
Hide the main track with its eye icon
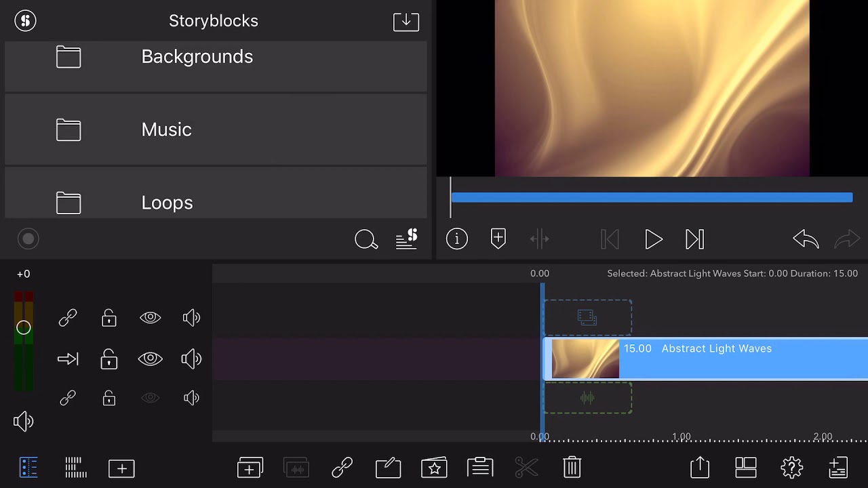pos(151,359)
